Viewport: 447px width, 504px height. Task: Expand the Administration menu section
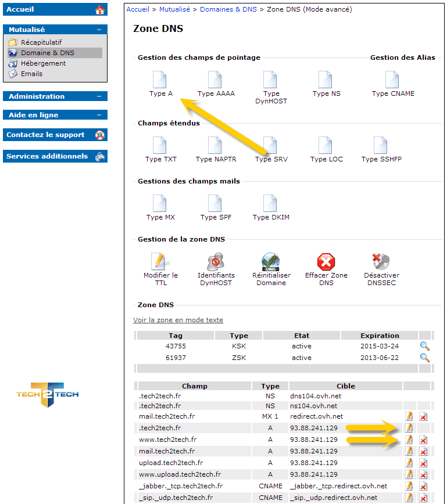pyautogui.click(x=99, y=96)
